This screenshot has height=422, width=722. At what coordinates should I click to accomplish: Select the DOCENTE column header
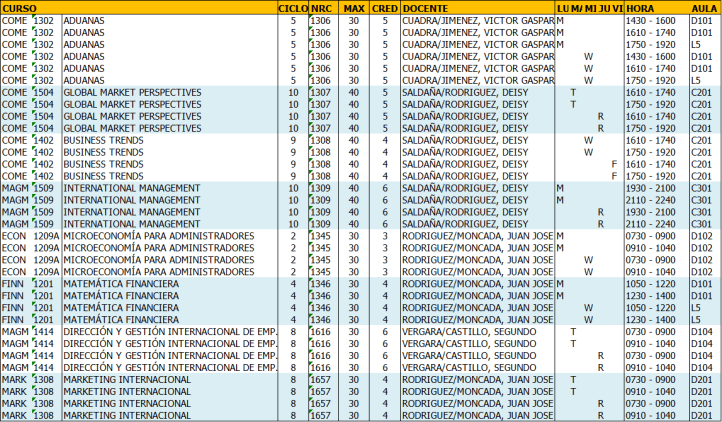426,7
